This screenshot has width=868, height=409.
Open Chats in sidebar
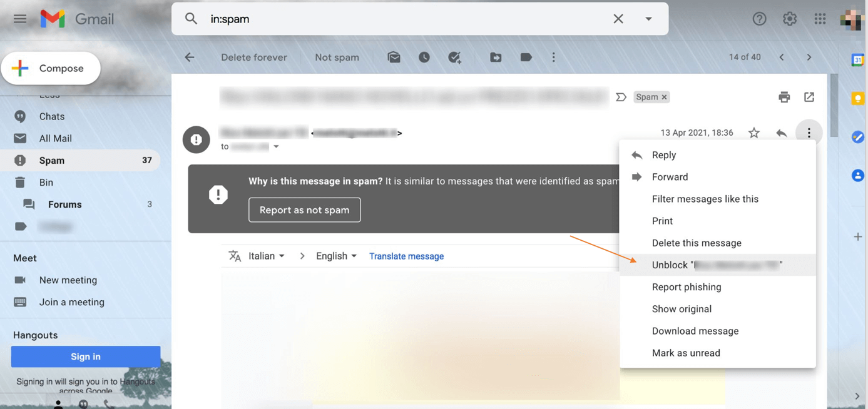(52, 116)
